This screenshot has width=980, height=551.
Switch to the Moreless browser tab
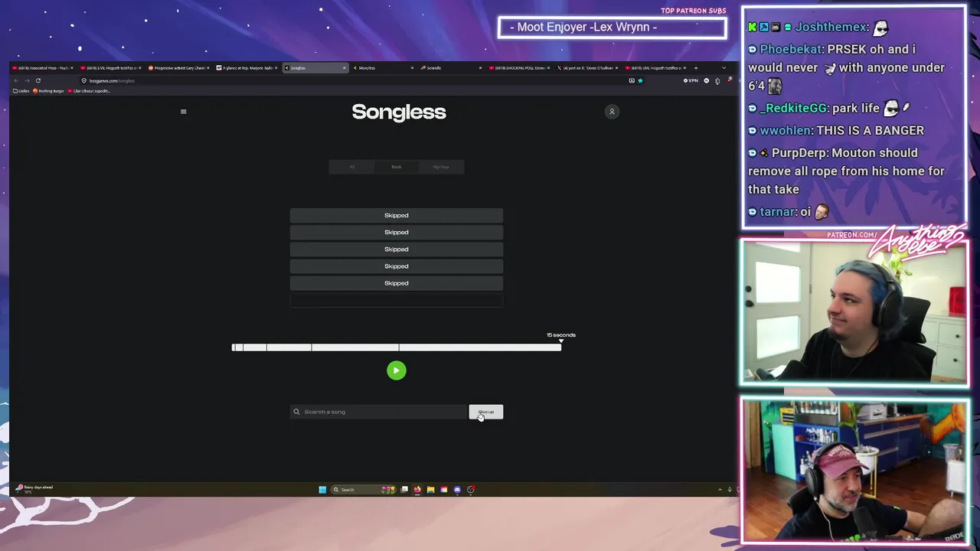(x=383, y=68)
